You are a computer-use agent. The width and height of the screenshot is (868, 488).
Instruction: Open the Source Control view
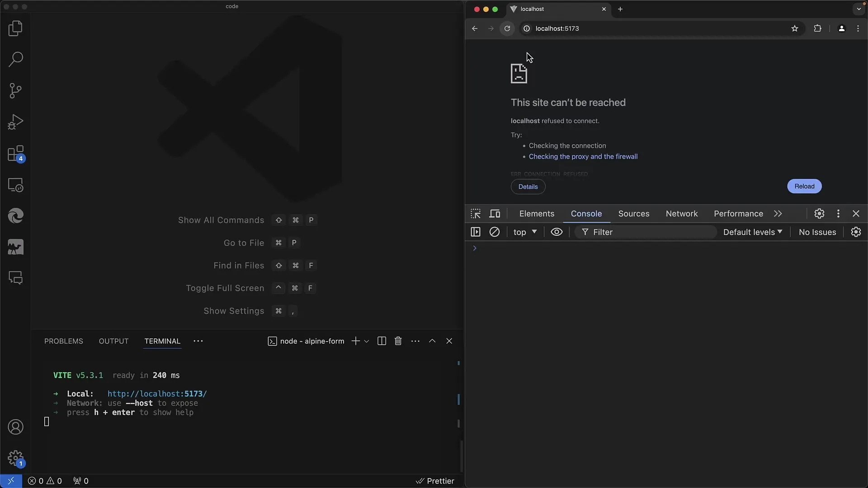15,91
